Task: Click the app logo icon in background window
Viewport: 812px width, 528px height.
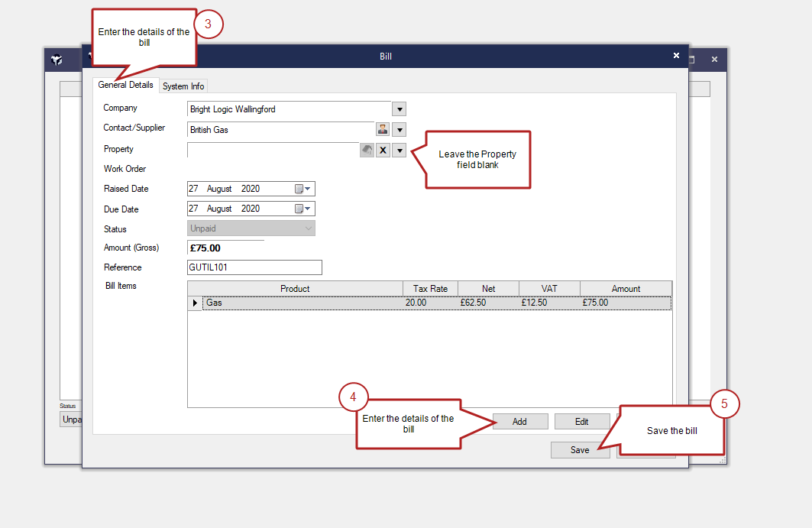Action: (57, 60)
